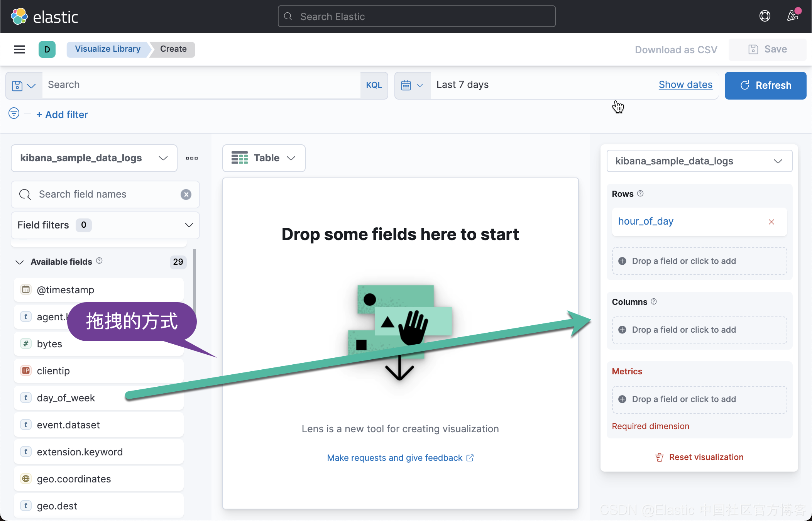Click the Search Elastic input field

pos(416,17)
